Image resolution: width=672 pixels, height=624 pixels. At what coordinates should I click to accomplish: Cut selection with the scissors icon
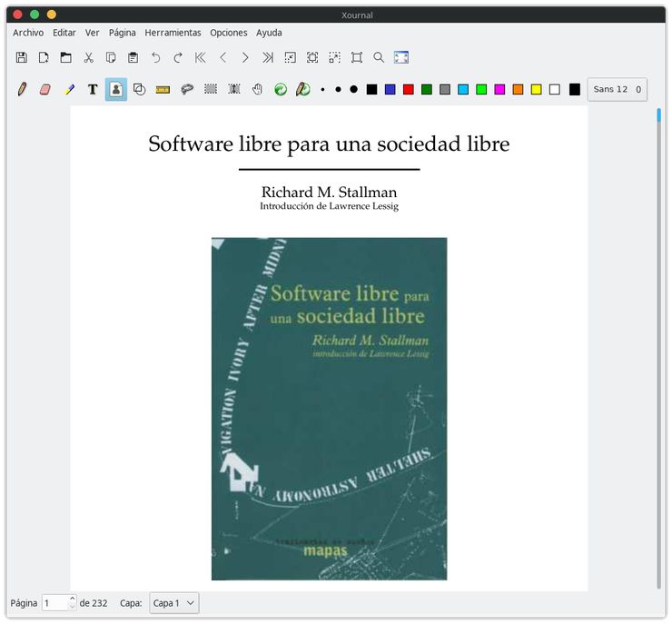pyautogui.click(x=88, y=57)
